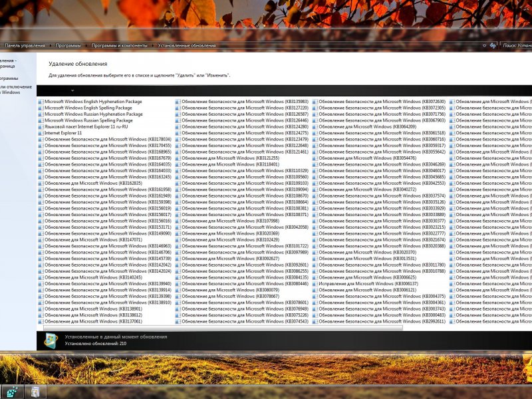Screen dimensions: 532x399
Task: Click the icon of security update KB3135983
Action: point(178,102)
